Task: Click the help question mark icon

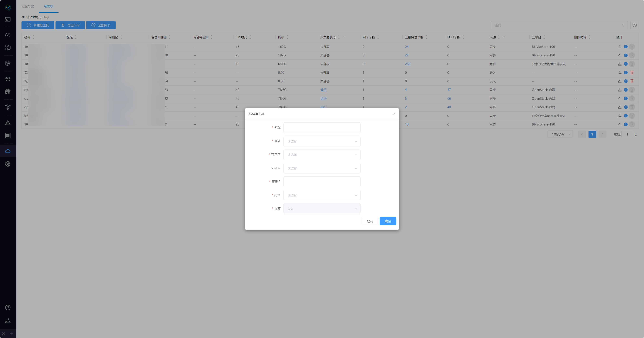Action: click(8, 307)
